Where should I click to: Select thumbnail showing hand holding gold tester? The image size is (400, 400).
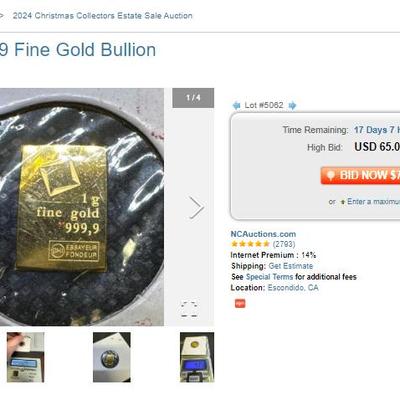pos(25,357)
